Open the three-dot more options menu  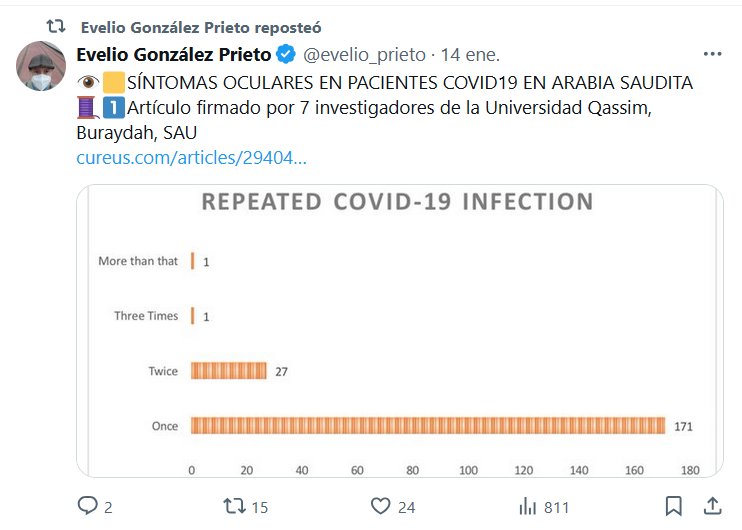click(x=712, y=54)
